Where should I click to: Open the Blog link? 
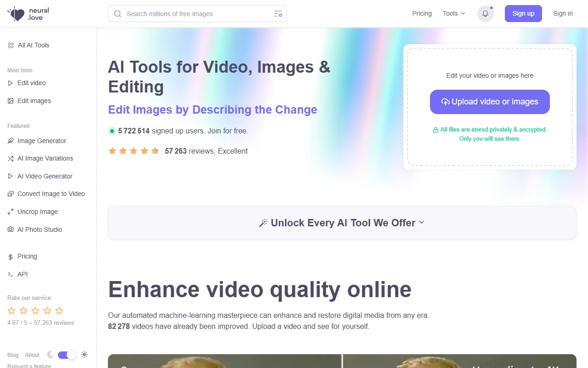pos(13,355)
